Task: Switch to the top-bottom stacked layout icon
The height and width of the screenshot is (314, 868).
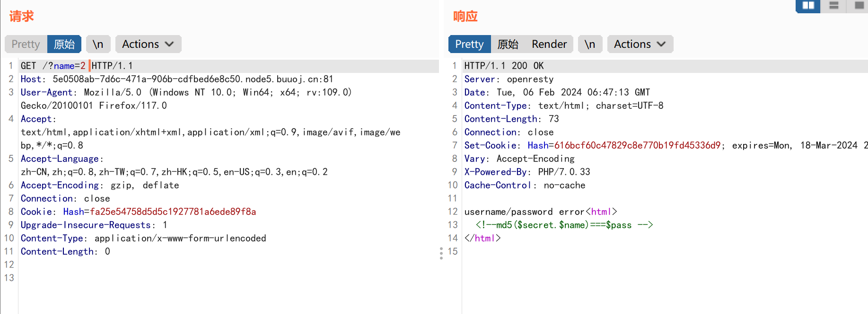Action: pos(834,6)
